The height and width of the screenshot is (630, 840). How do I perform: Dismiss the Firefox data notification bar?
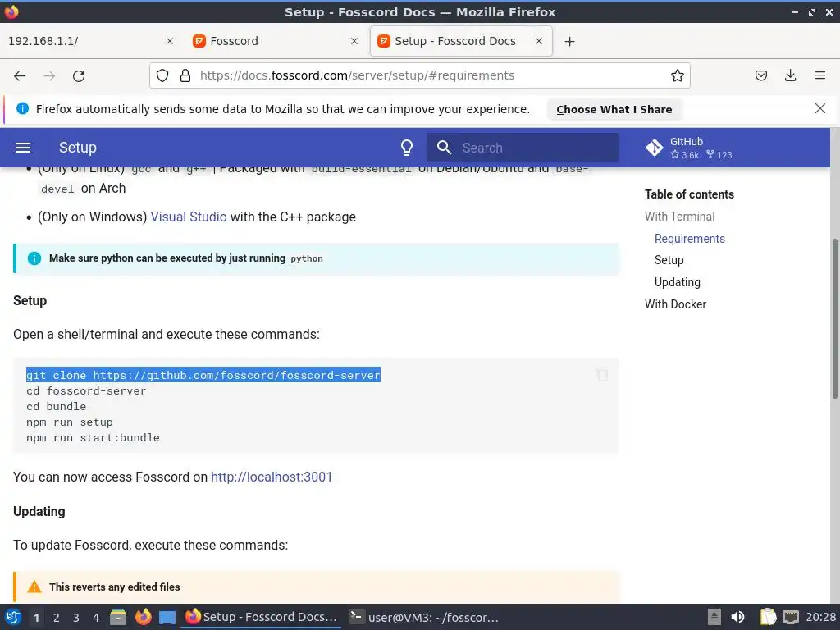(819, 109)
